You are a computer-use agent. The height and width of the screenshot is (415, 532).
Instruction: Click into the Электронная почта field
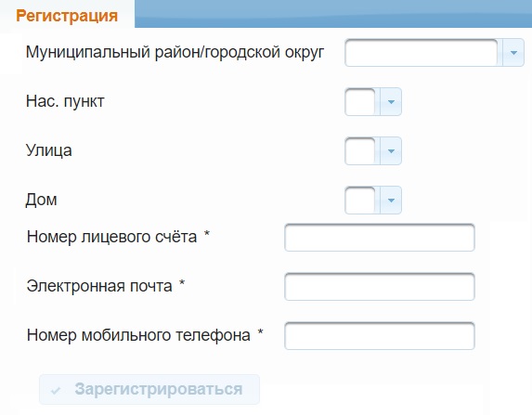tap(380, 287)
